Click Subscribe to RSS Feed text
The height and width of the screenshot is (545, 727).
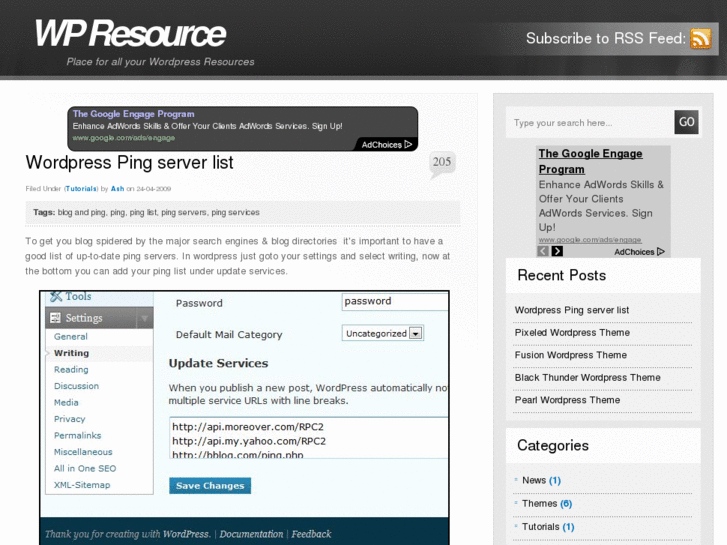coord(606,38)
